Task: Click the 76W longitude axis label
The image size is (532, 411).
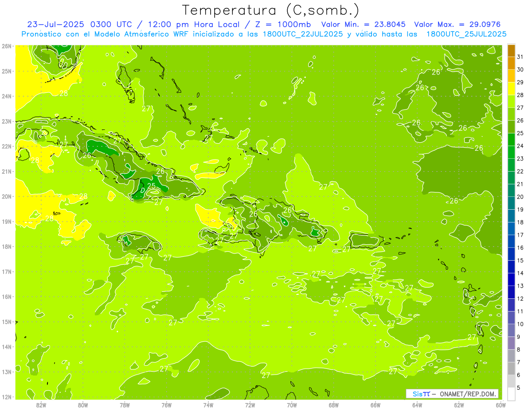Action: 166,404
